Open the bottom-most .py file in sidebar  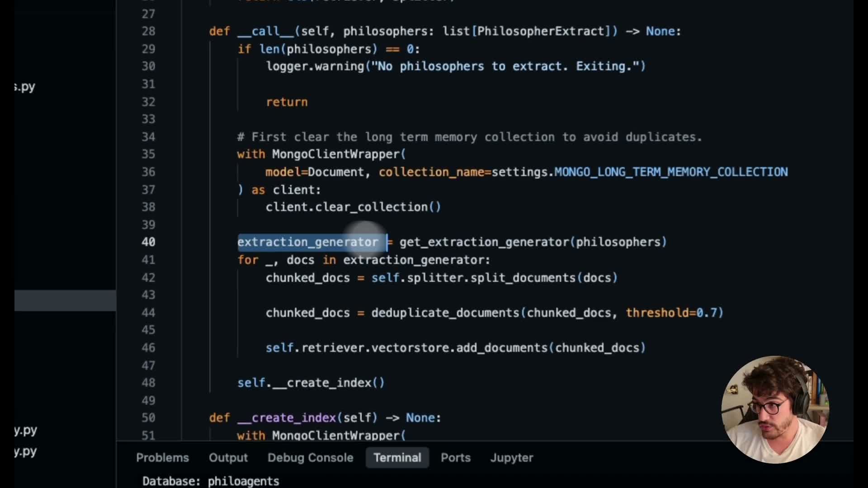25,451
